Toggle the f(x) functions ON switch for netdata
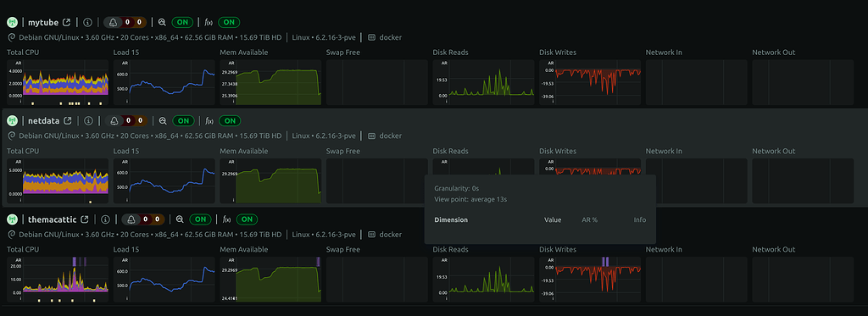Screen dimensions: 868x316 coord(230,120)
